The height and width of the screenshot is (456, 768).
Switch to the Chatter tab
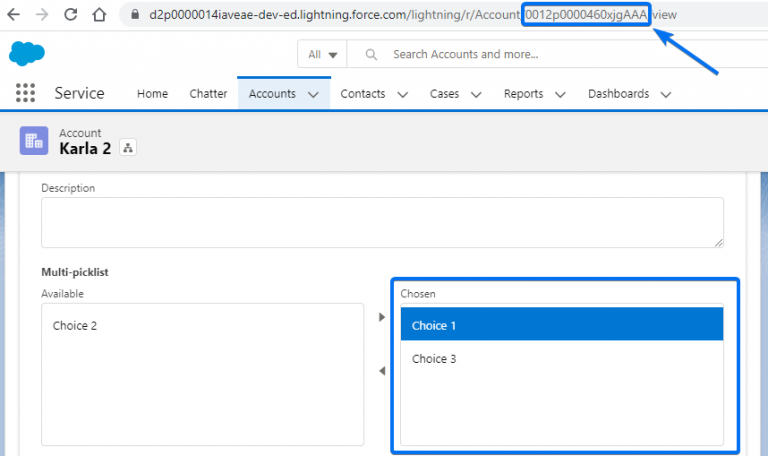coord(208,94)
